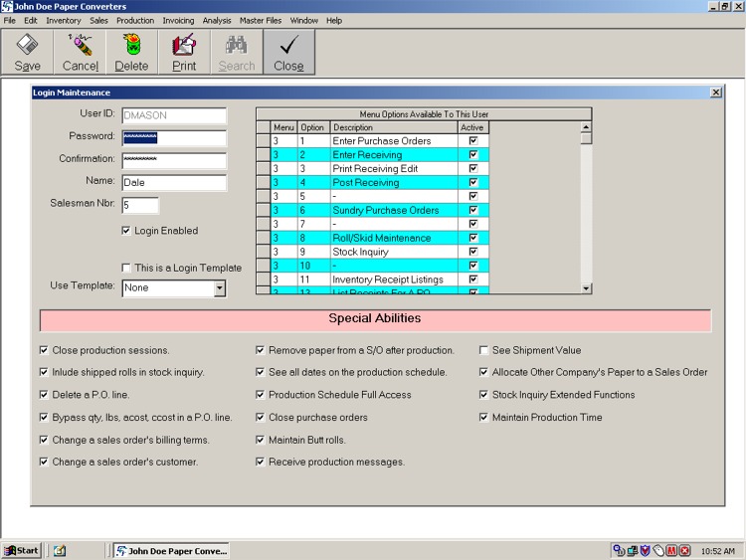Image resolution: width=746 pixels, height=560 pixels.
Task: Click row selector beside Print Receiving Edit
Action: [264, 168]
